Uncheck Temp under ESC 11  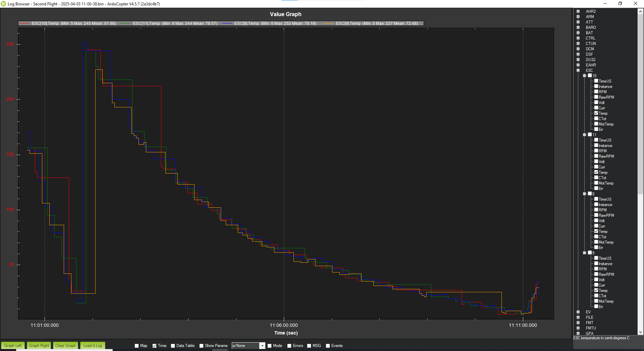click(596, 172)
